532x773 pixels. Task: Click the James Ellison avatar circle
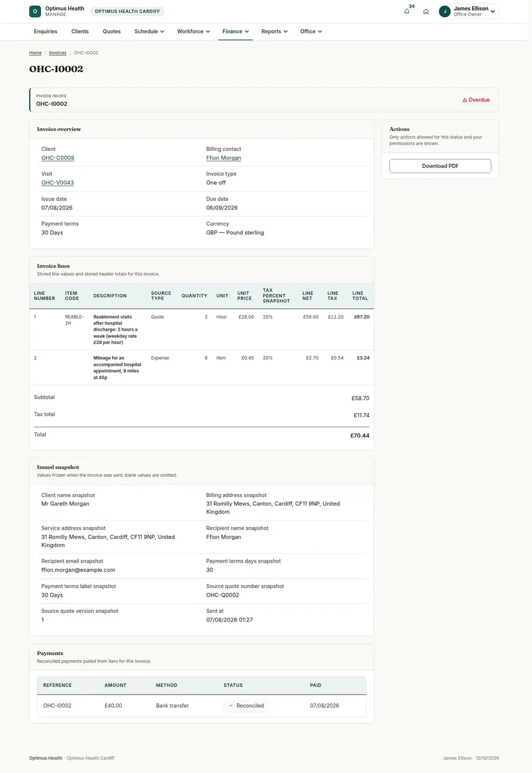(x=445, y=12)
